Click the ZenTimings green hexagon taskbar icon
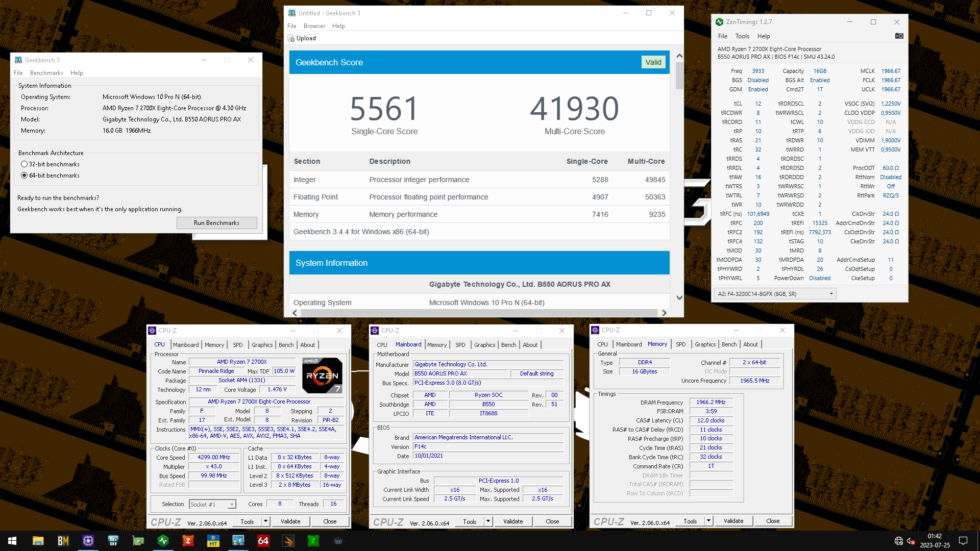The width and height of the screenshot is (980, 551). (163, 540)
